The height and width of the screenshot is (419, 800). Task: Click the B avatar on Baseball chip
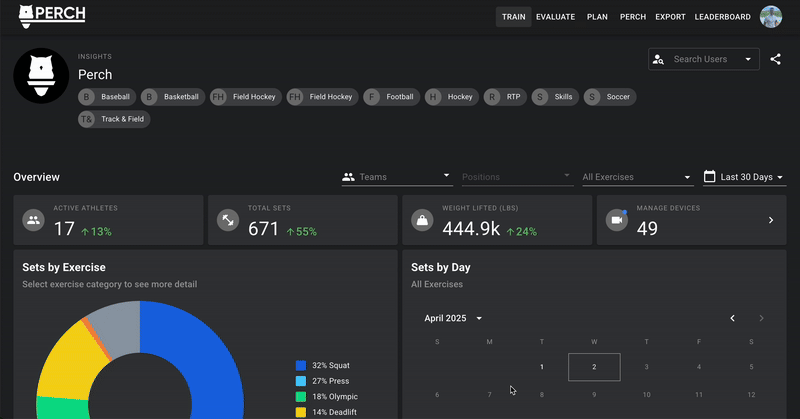tap(86, 97)
